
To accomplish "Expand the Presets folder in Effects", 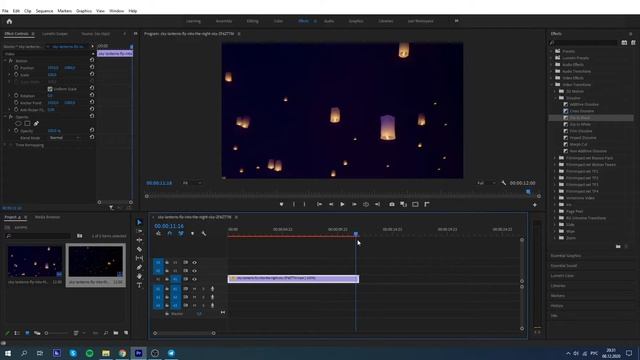I will point(551,51).
